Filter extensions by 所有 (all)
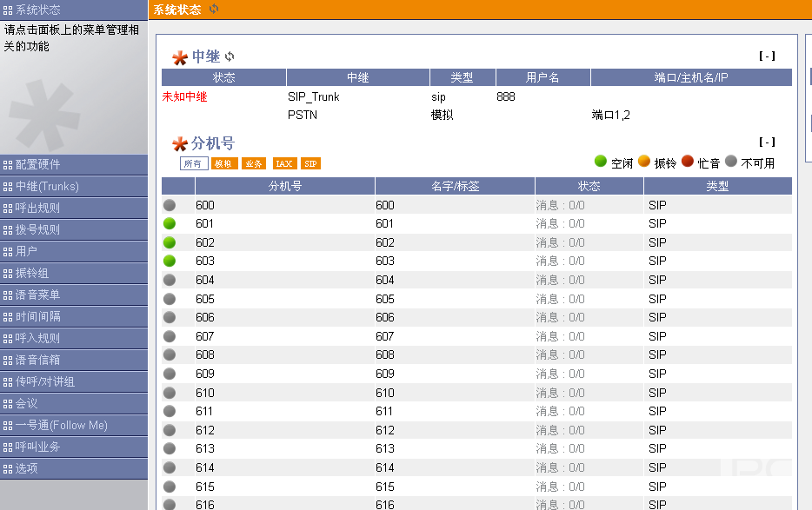812x510 pixels. (193, 163)
